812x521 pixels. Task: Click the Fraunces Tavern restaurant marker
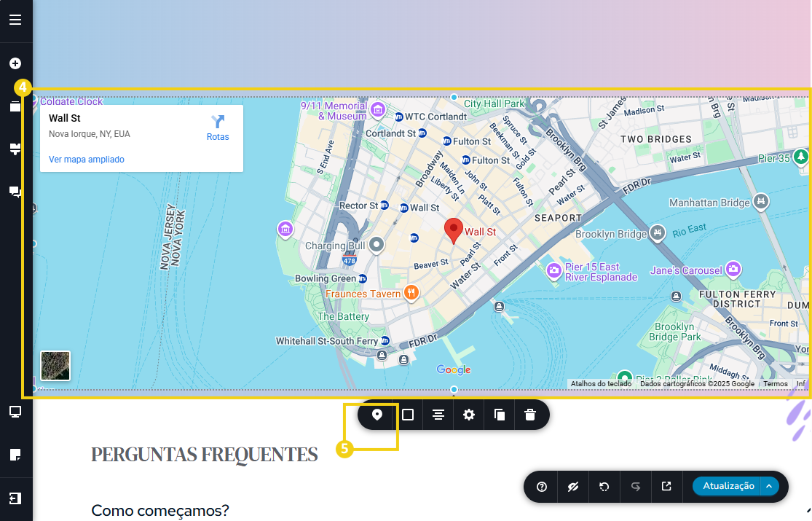[x=411, y=293]
